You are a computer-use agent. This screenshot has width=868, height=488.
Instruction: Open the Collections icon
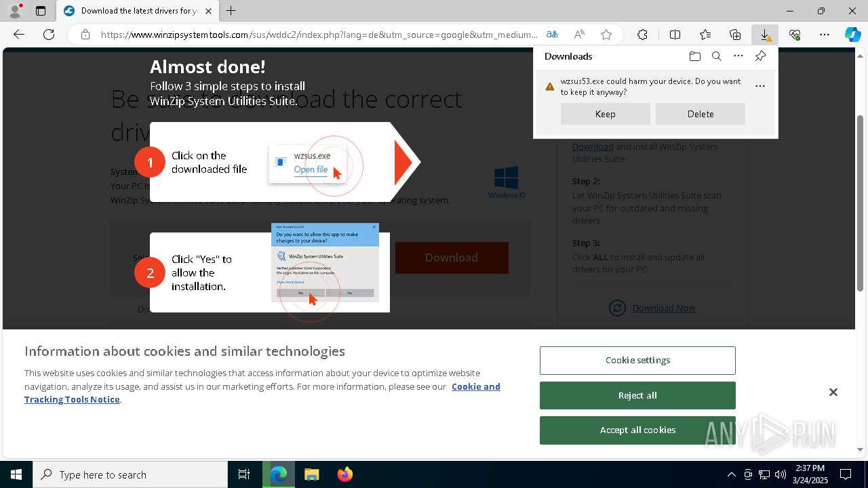pyautogui.click(x=735, y=35)
